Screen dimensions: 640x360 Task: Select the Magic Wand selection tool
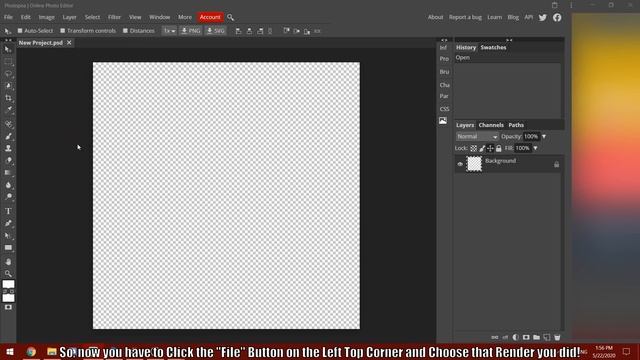click(8, 86)
